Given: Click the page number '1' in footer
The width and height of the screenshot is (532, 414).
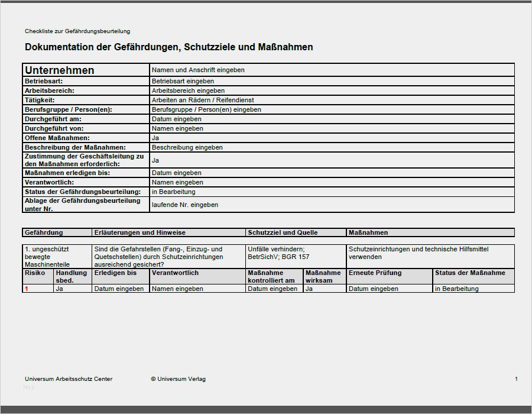Looking at the screenshot, I should pos(516,379).
